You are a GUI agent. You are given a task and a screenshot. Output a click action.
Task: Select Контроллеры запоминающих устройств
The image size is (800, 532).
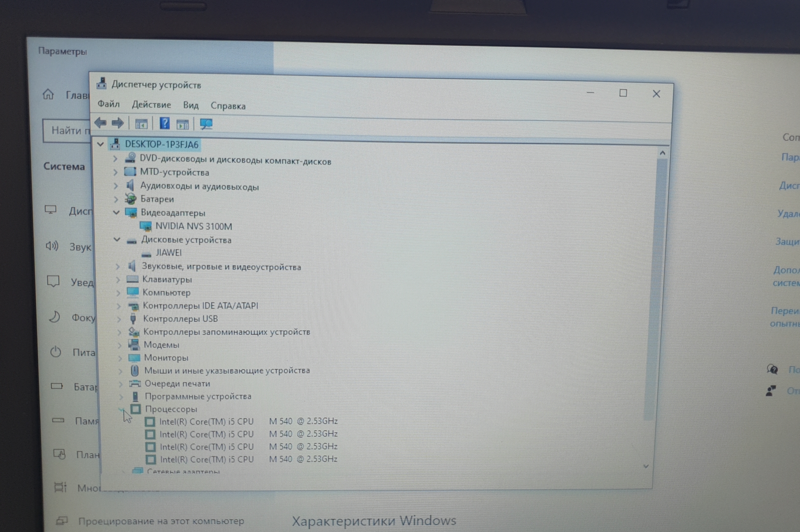pyautogui.click(x=227, y=332)
